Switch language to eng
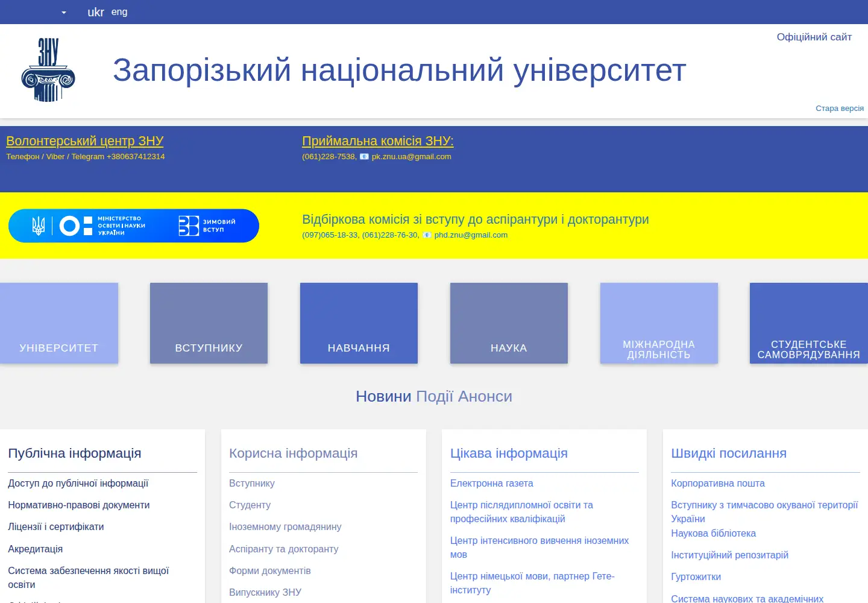868x603 pixels. coord(119,12)
